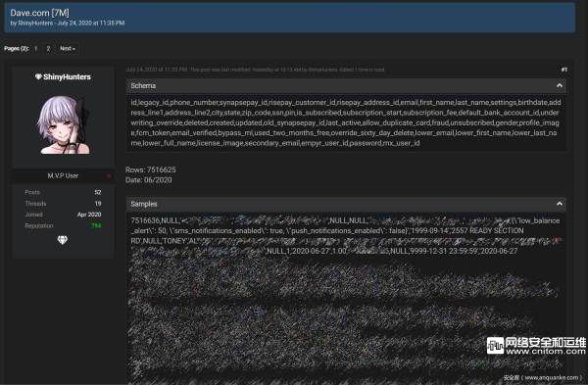Go to page 1 of the thread
The image size is (588, 385).
click(36, 48)
